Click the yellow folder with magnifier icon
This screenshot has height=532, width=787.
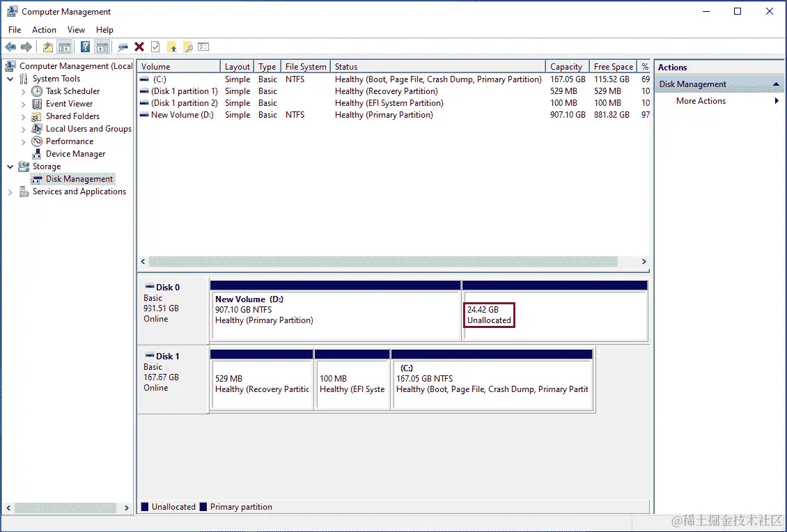(x=188, y=47)
